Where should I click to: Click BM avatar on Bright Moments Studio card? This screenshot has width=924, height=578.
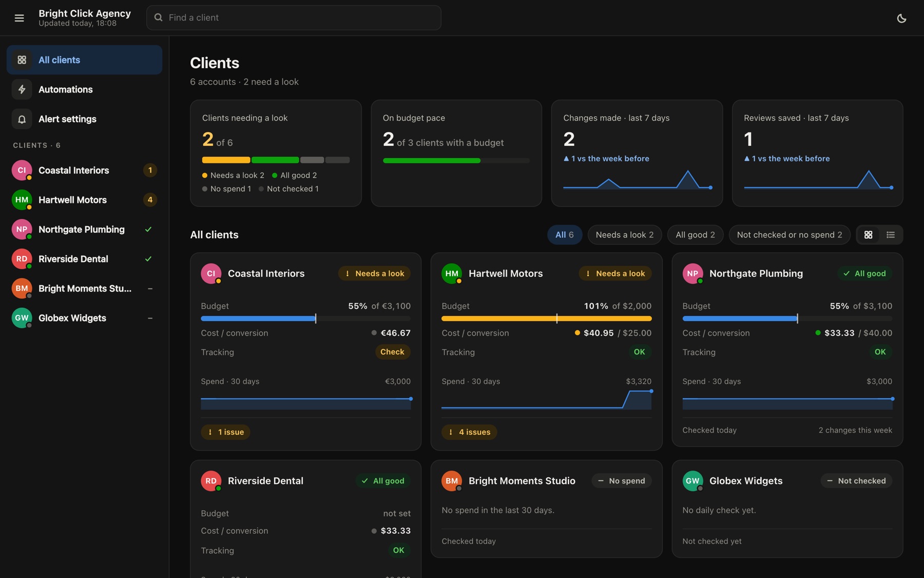[452, 481]
